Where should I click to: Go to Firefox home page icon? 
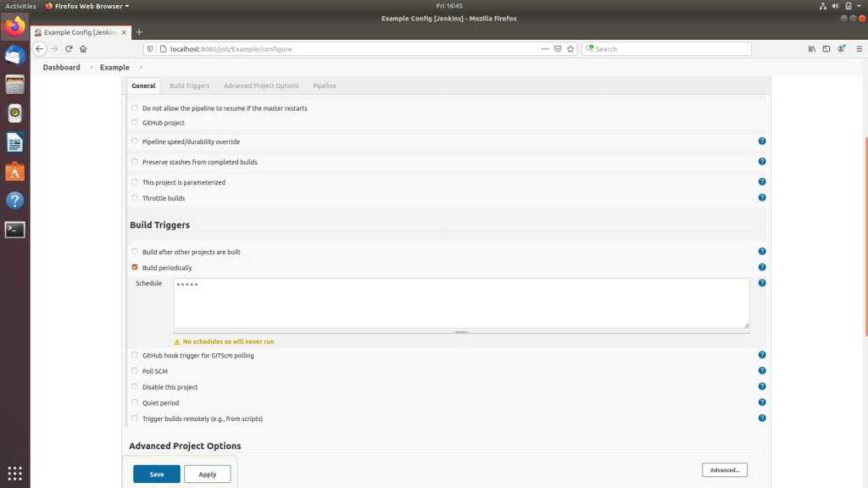coord(83,49)
